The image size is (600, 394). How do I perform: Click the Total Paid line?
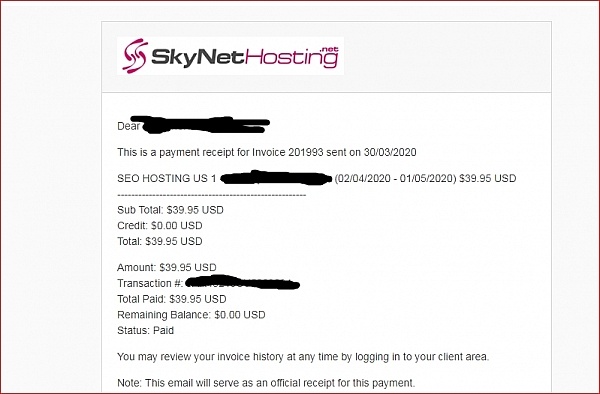coord(172,299)
